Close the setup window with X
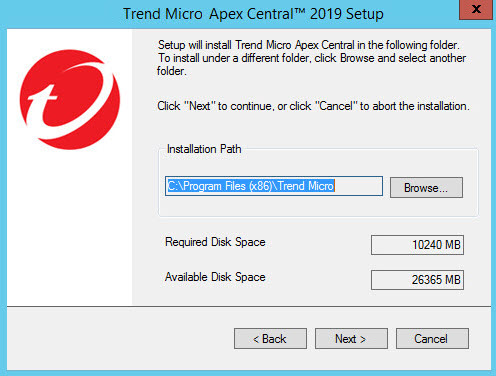Viewport: 496px width, 376px height. click(476, 10)
